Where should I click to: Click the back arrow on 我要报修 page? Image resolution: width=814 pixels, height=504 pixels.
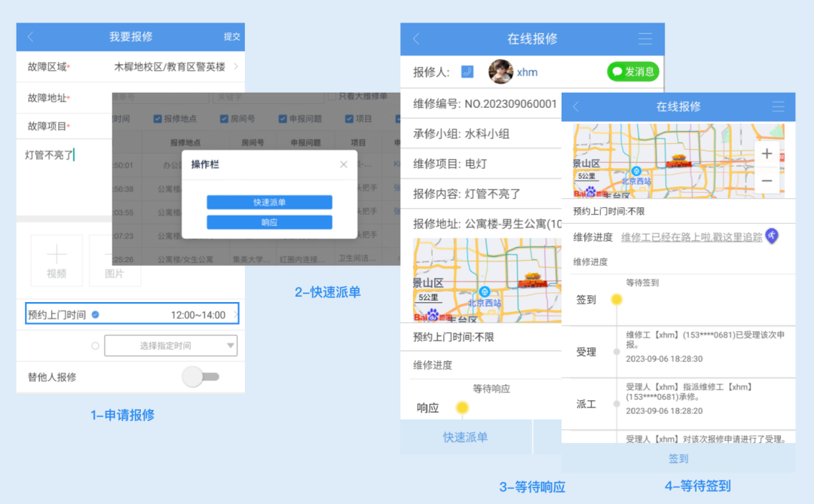tap(30, 36)
